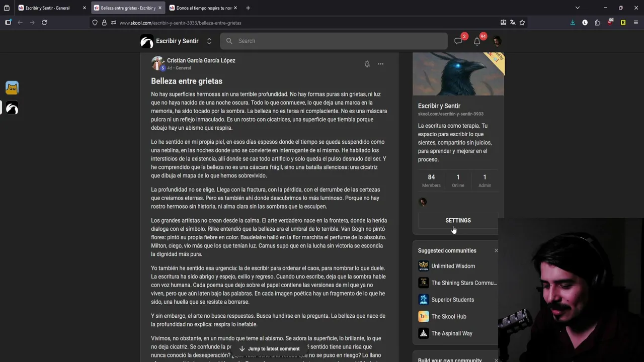This screenshot has height=362, width=644.
Task: Open Unlimited Wisdom community
Action: coord(453,266)
